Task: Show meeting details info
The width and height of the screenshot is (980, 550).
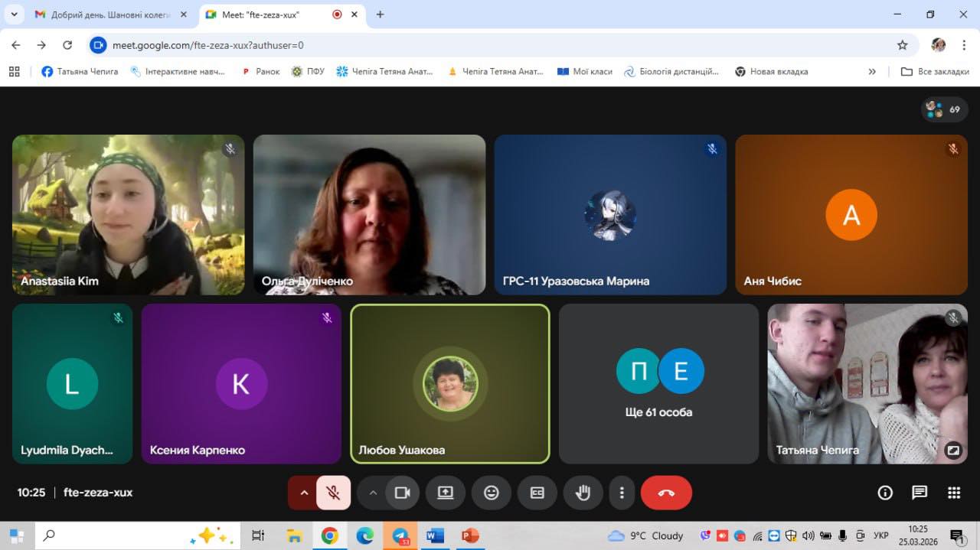Action: click(x=885, y=493)
